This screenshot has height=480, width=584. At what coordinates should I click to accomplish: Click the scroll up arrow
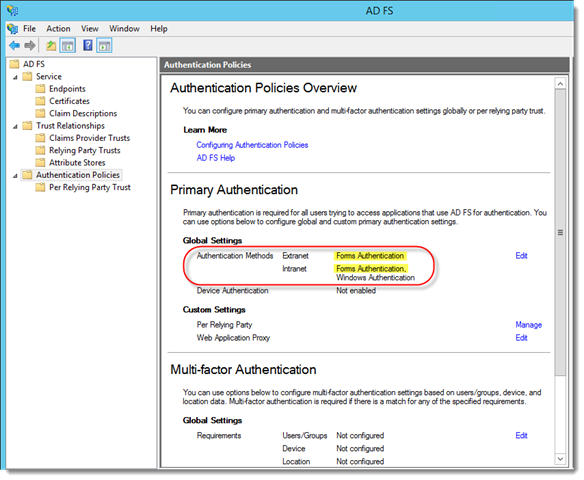tap(560, 84)
